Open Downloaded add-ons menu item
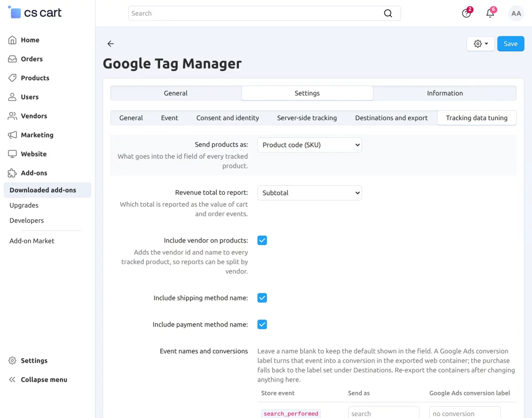532x418 pixels. click(x=47, y=190)
